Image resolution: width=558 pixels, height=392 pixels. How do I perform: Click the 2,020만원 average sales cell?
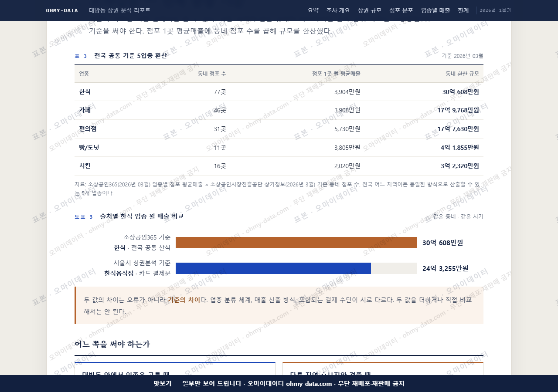coord(347,166)
